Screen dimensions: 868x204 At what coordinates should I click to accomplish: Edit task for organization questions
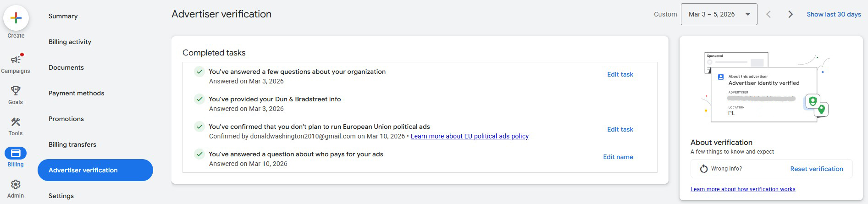(x=620, y=74)
